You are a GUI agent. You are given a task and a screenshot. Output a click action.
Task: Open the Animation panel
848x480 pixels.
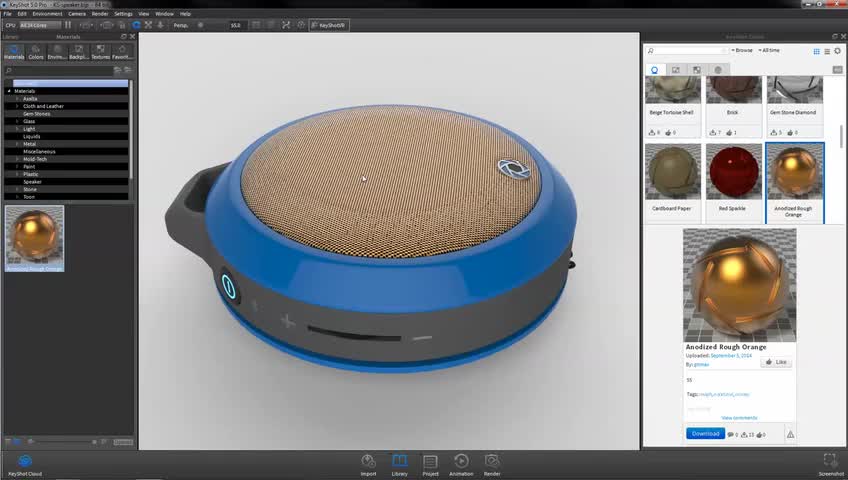click(461, 465)
